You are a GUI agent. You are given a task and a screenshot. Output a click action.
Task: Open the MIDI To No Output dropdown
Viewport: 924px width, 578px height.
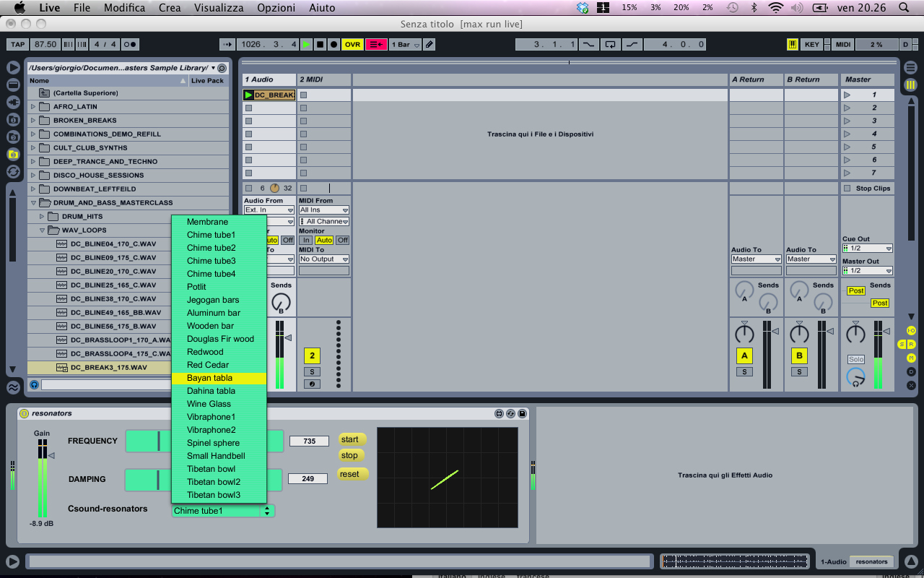324,259
